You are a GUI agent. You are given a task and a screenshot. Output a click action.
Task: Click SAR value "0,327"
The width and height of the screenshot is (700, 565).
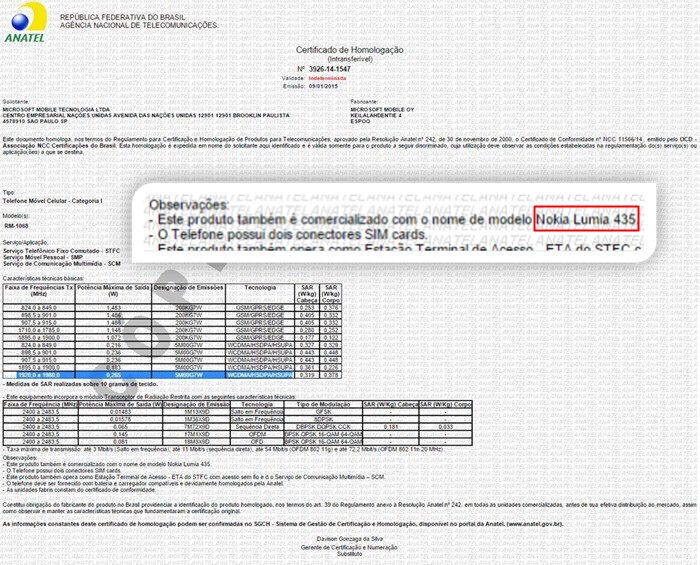click(x=307, y=345)
